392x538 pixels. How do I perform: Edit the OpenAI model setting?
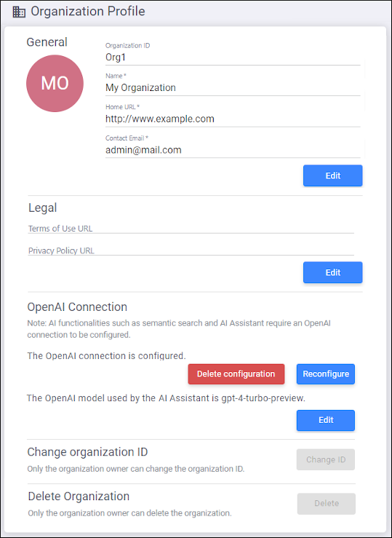[x=326, y=420]
